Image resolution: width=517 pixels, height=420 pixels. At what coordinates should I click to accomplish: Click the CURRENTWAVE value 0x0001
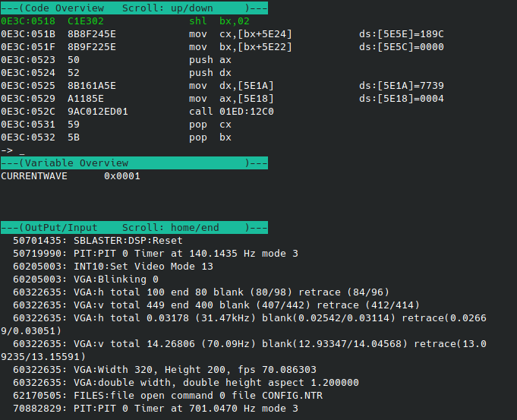click(122, 176)
